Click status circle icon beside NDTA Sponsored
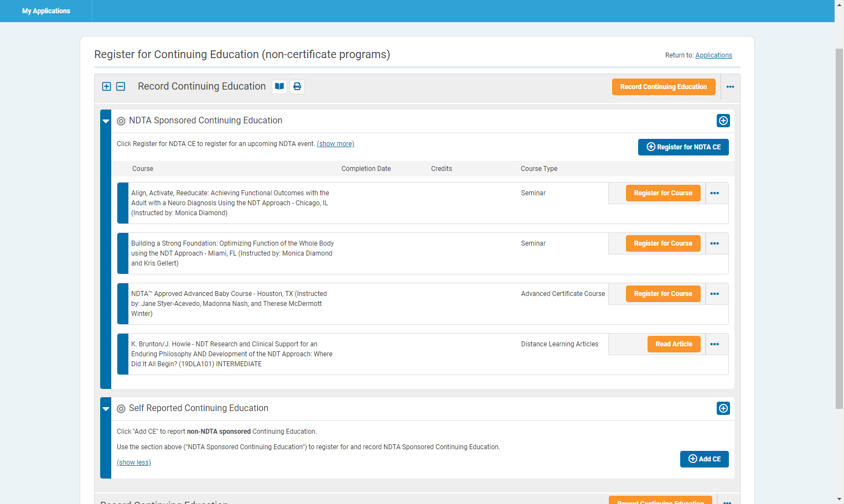The width and height of the screenshot is (844, 504). click(x=121, y=121)
